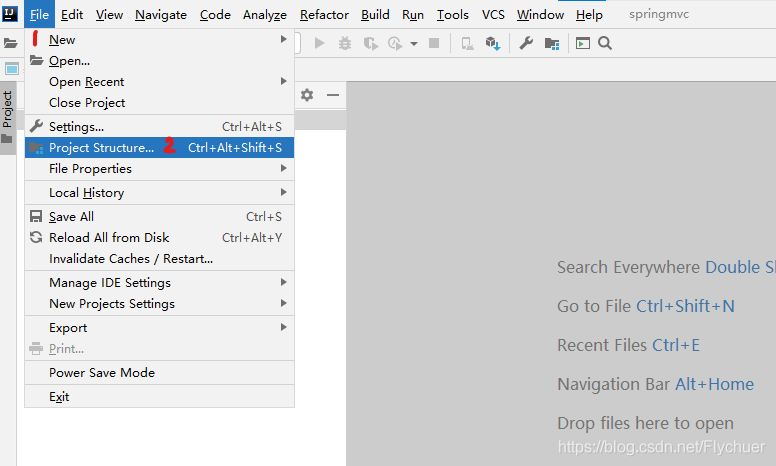Expand the Local History submenu arrow

[284, 192]
